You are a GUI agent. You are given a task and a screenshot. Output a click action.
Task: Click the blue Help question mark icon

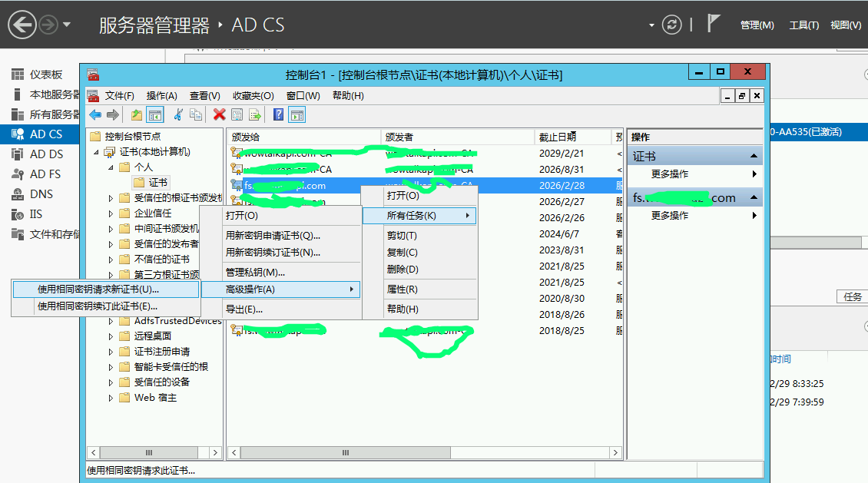click(x=278, y=114)
